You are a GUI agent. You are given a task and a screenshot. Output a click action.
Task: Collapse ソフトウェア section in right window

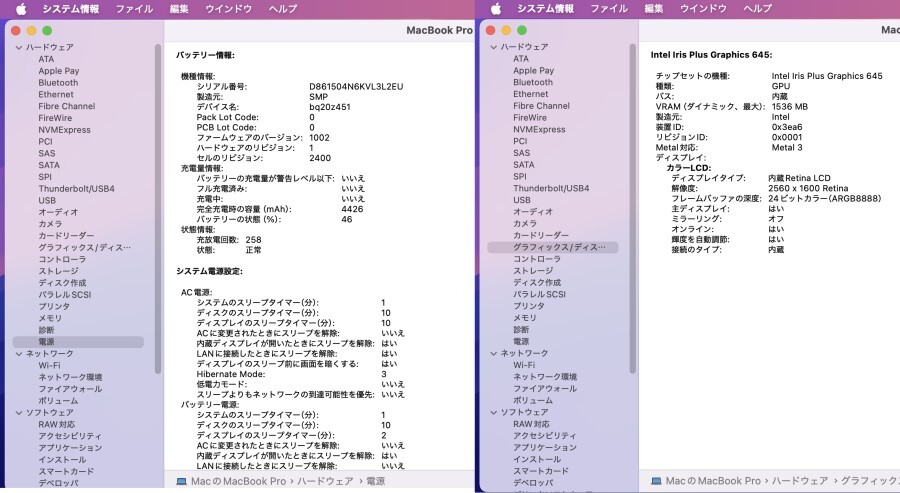[x=494, y=412]
